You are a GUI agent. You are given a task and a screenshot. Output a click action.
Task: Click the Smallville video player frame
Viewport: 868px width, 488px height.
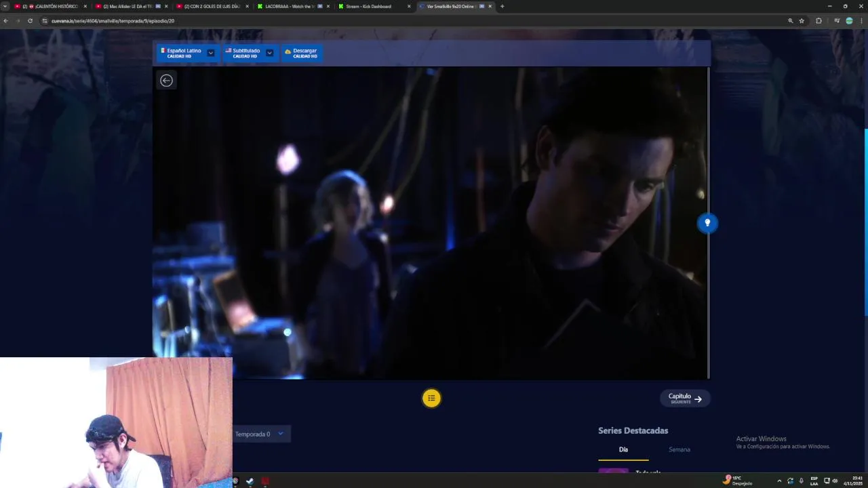pyautogui.click(x=430, y=222)
